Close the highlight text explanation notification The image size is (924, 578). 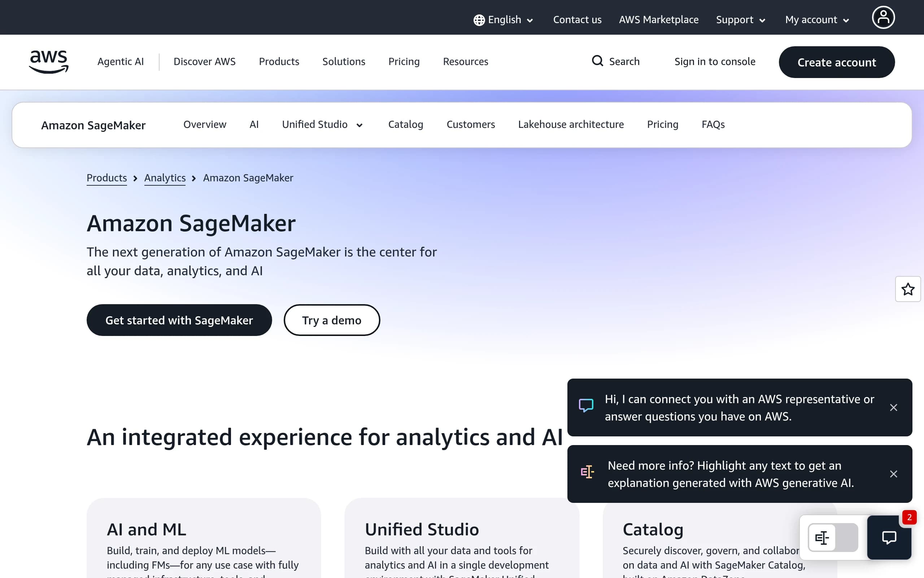[893, 474]
